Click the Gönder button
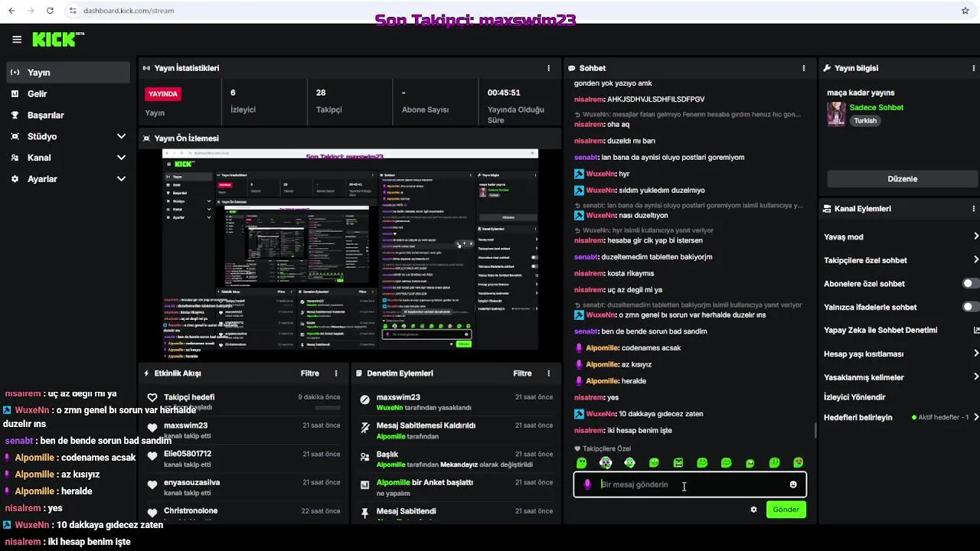Screen dimensions: 980x551 coord(786,510)
